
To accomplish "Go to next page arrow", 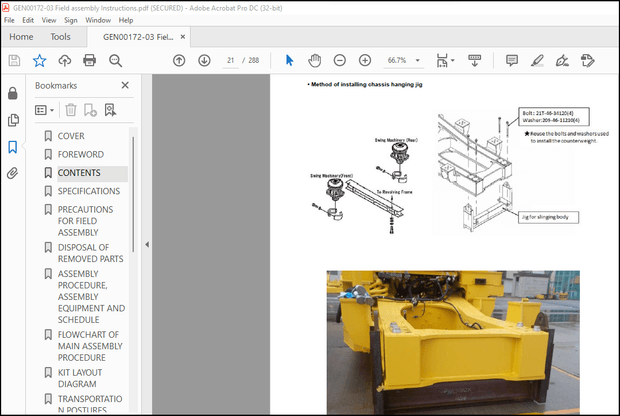I will click(x=204, y=61).
